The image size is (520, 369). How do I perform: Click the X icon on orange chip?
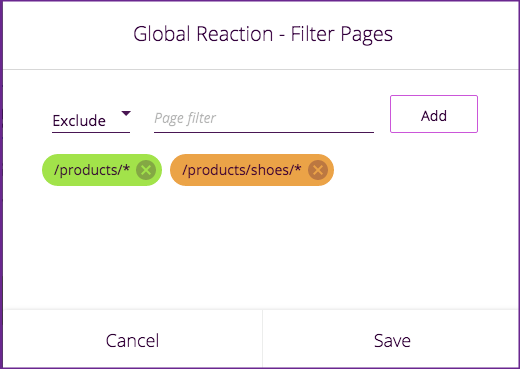click(318, 170)
